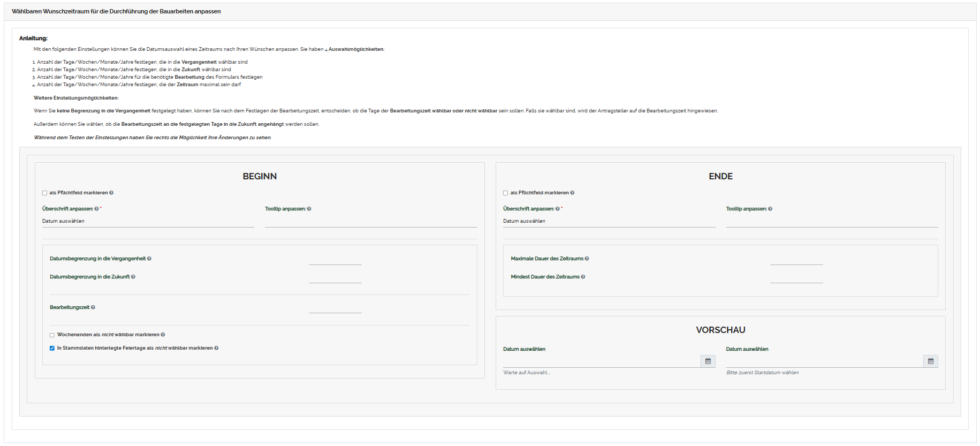Click ENDE Überschrift field 'Datum auswählen'
The height and width of the screenshot is (446, 980).
pyautogui.click(x=609, y=221)
